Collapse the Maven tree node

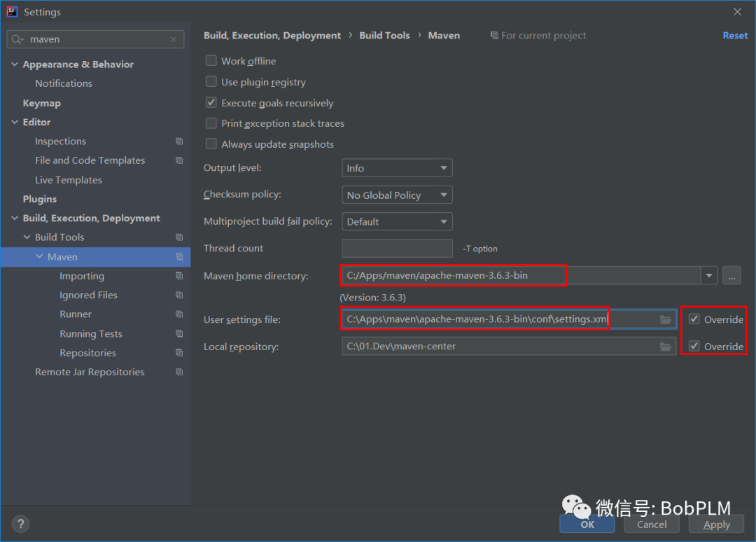pyautogui.click(x=39, y=256)
